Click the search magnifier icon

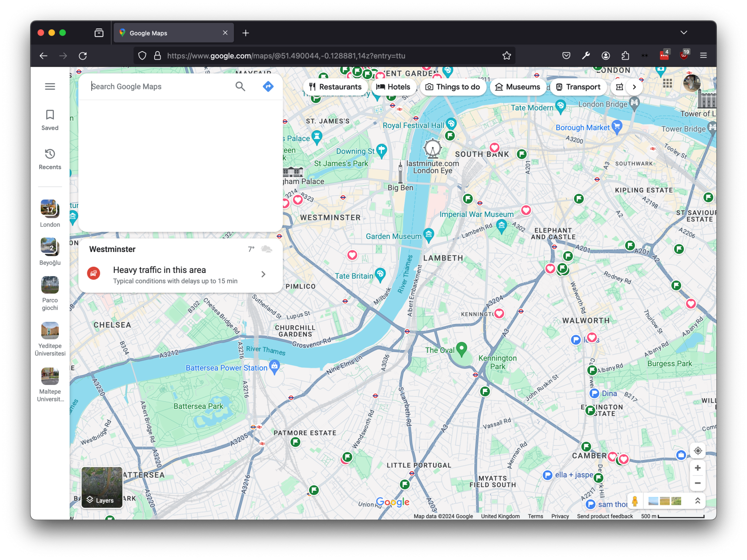(240, 86)
